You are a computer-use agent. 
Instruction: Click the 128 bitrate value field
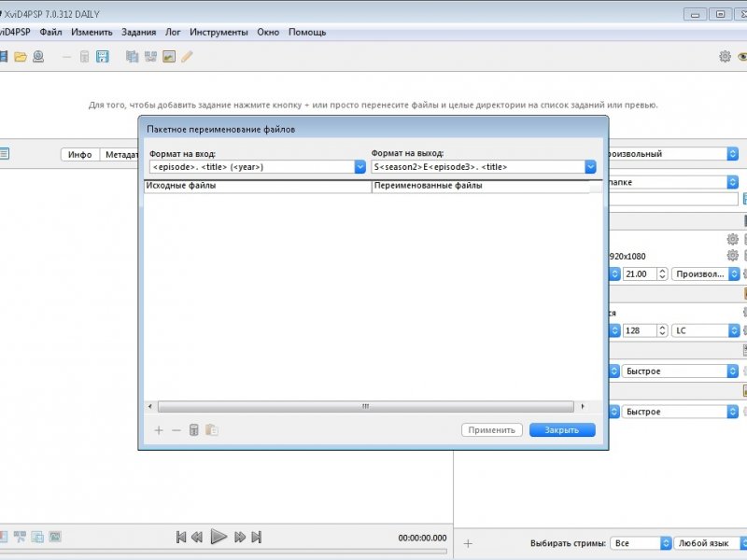(x=640, y=330)
